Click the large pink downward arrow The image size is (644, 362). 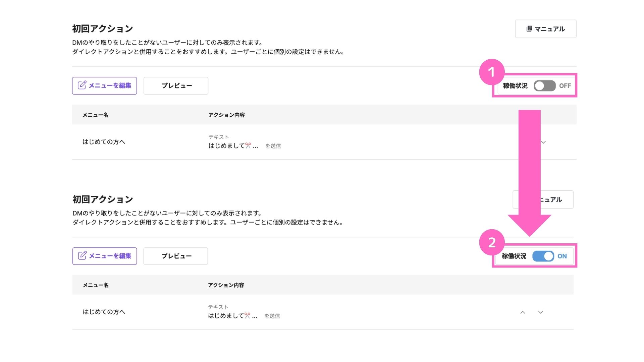pyautogui.click(x=530, y=173)
